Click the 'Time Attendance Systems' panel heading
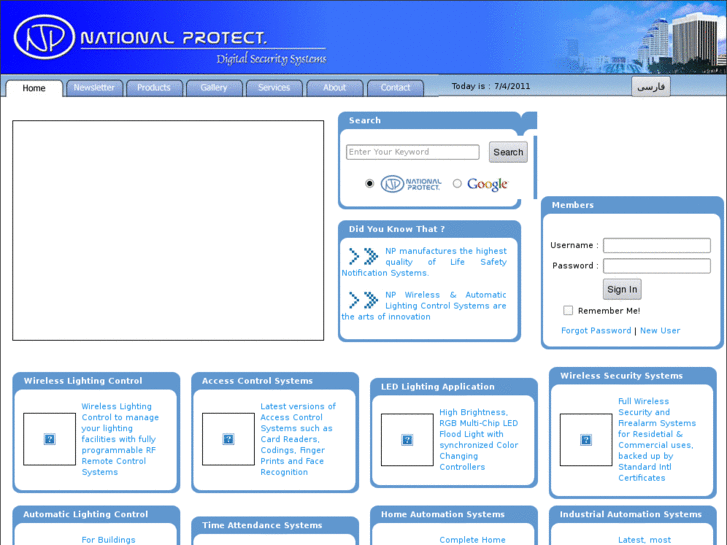 pyautogui.click(x=262, y=526)
